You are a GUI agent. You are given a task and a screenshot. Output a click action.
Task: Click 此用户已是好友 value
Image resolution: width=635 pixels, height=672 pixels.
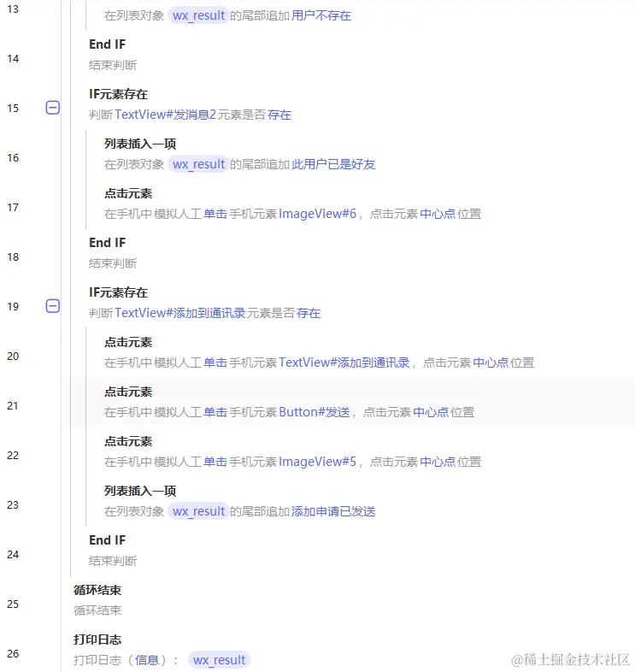[x=333, y=164]
